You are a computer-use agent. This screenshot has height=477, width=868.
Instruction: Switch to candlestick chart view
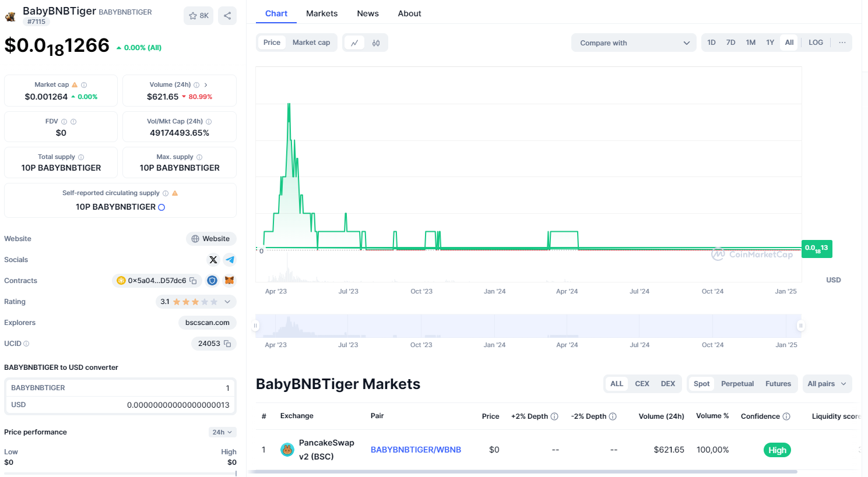[x=376, y=43]
